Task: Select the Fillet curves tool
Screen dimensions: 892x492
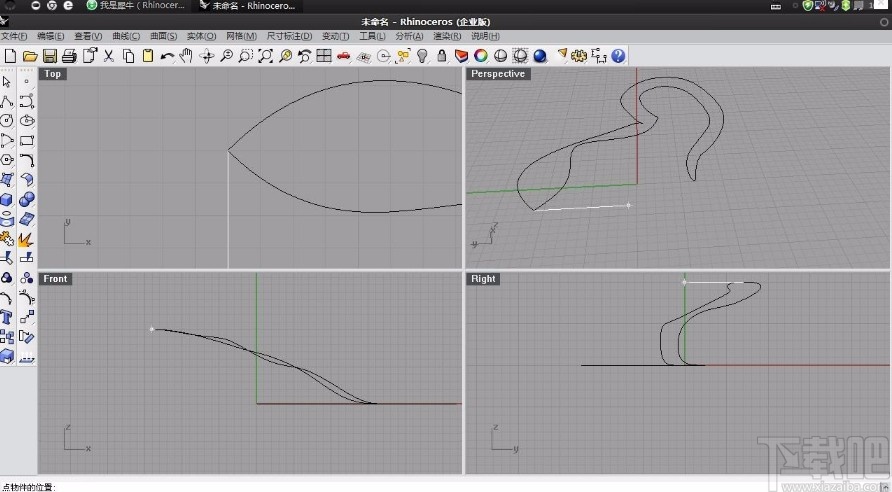Action: 27,160
